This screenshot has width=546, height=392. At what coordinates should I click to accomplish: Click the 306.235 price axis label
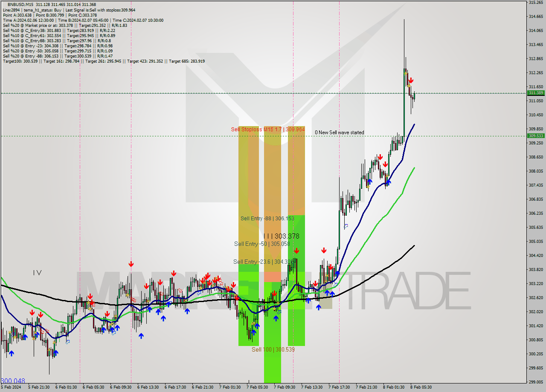coord(536,213)
